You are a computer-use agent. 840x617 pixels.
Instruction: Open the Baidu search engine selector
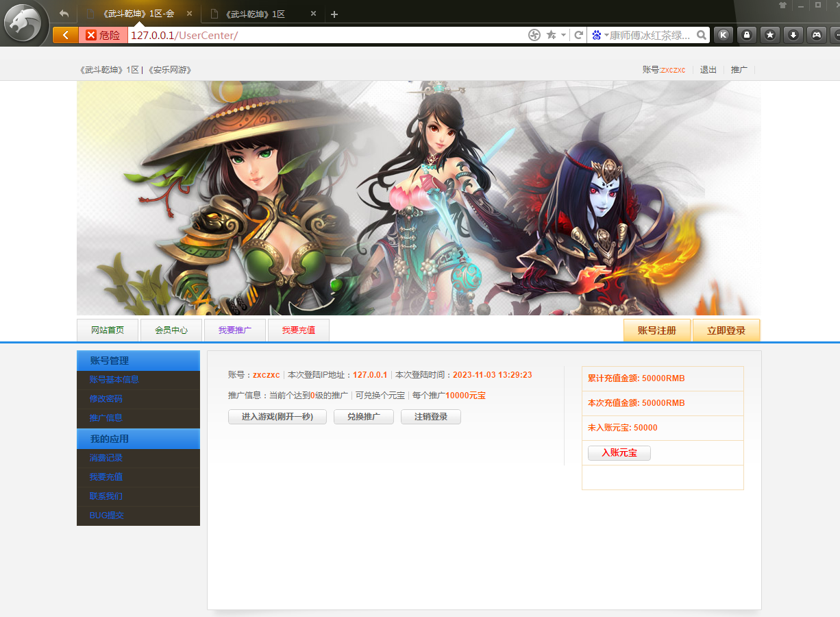coord(600,35)
